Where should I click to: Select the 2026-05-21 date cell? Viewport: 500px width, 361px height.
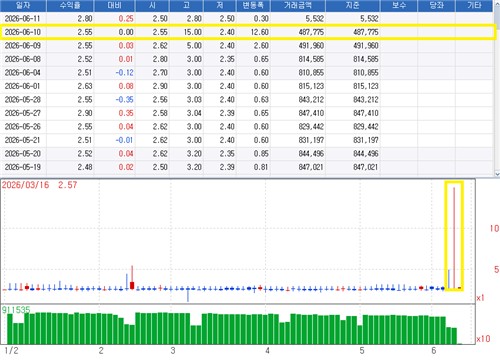click(23, 140)
